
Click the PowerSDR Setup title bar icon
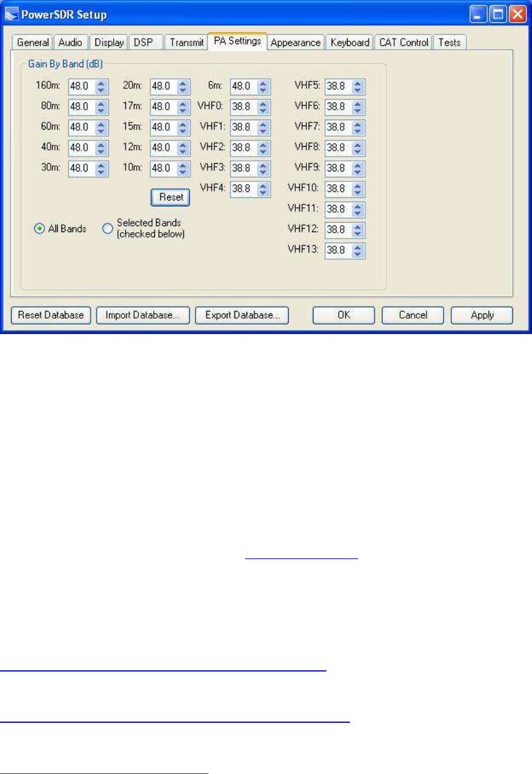(x=11, y=15)
